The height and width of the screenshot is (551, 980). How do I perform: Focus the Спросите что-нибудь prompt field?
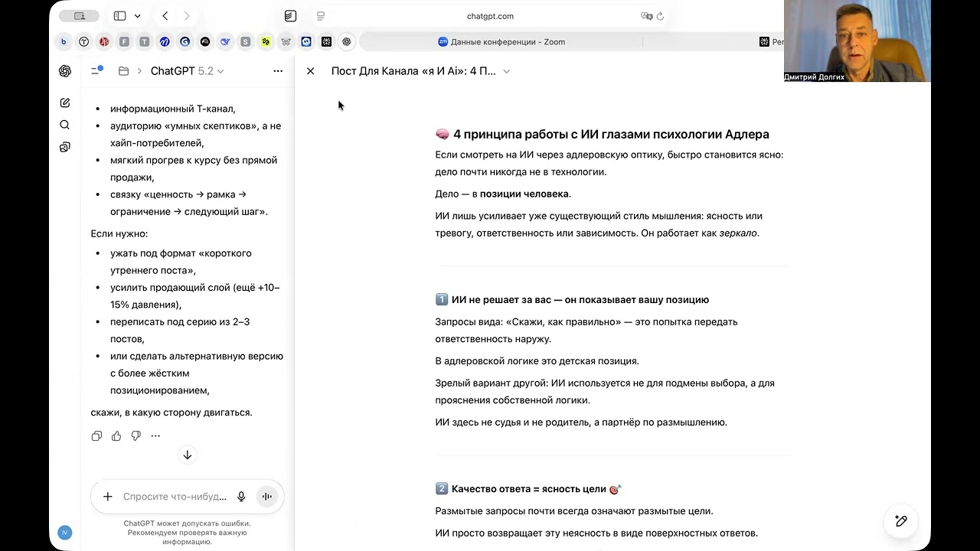[175, 497]
